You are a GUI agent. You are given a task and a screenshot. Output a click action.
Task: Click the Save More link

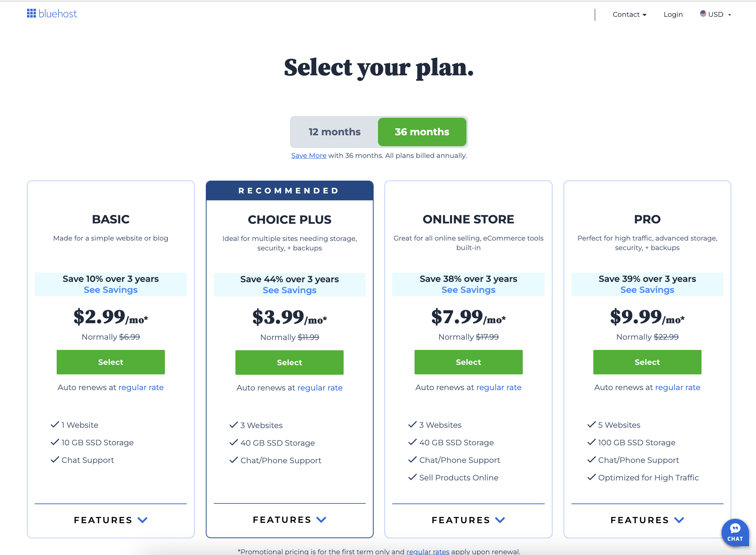309,155
